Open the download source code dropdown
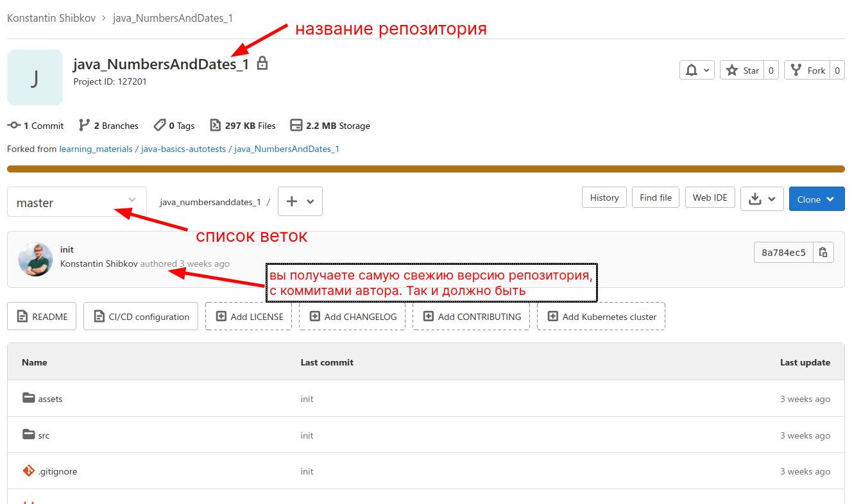The height and width of the screenshot is (504, 861). click(x=762, y=199)
